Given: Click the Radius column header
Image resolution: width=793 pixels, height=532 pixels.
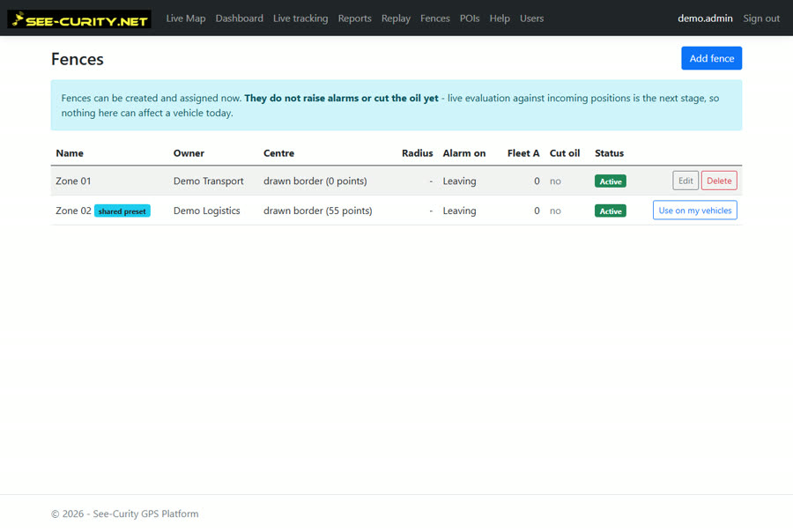Looking at the screenshot, I should coord(418,153).
